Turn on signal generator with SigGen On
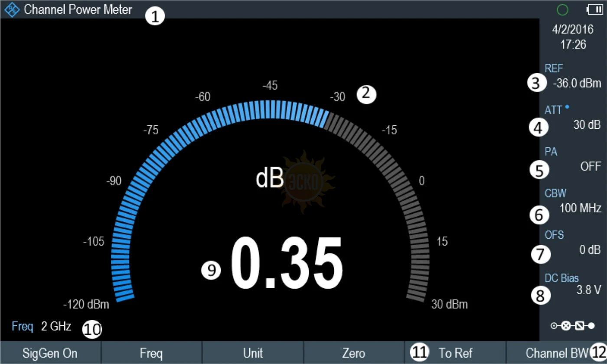 point(50,353)
